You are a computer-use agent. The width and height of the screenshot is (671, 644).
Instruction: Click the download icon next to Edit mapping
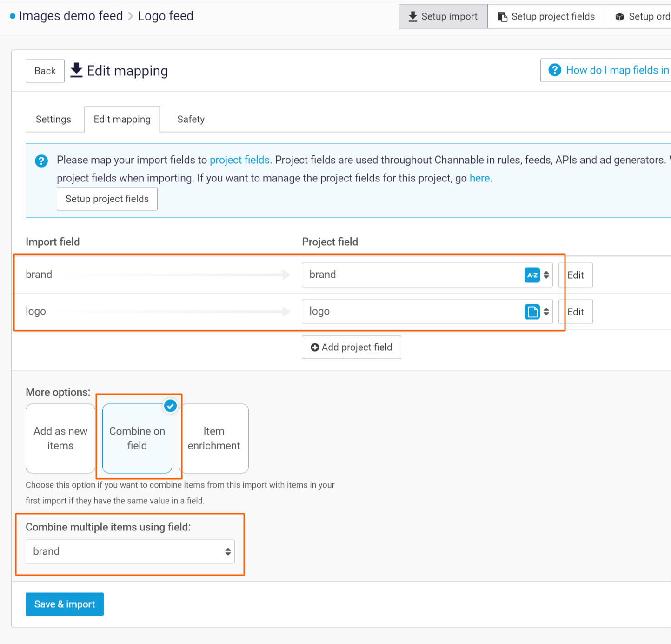[x=76, y=70]
